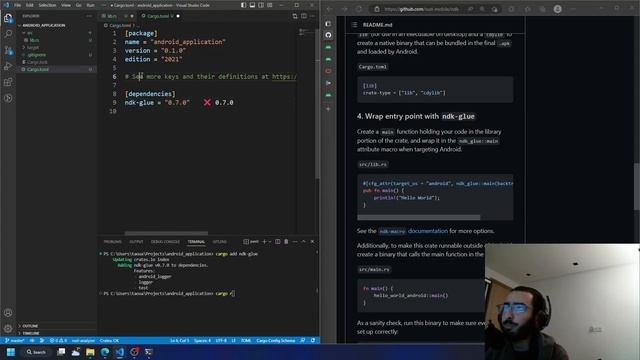The width and height of the screenshot is (640, 360).
Task: Open the File menu
Action: pos(18,5)
